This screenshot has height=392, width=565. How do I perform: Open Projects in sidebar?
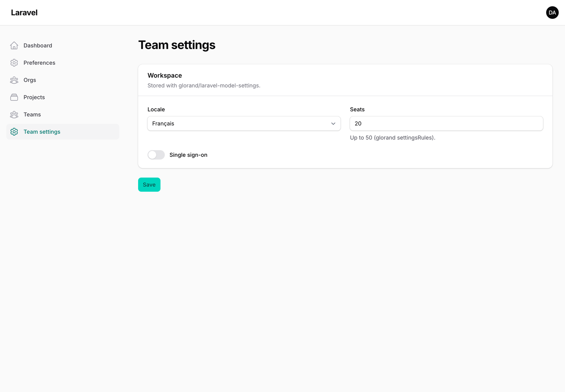(63, 97)
